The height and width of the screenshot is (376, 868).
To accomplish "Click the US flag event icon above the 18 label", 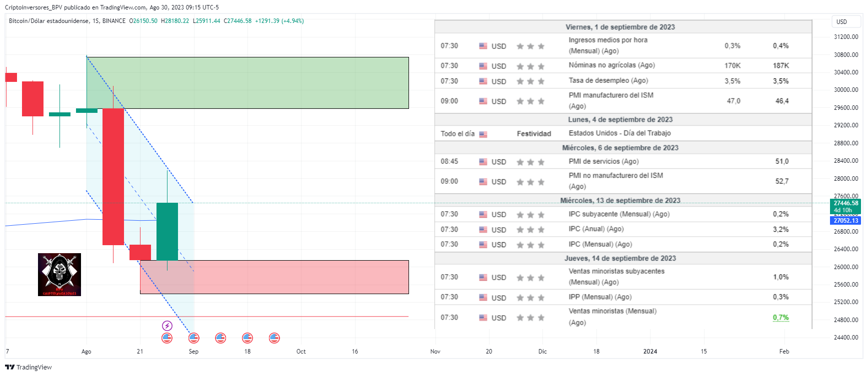I will [x=247, y=338].
